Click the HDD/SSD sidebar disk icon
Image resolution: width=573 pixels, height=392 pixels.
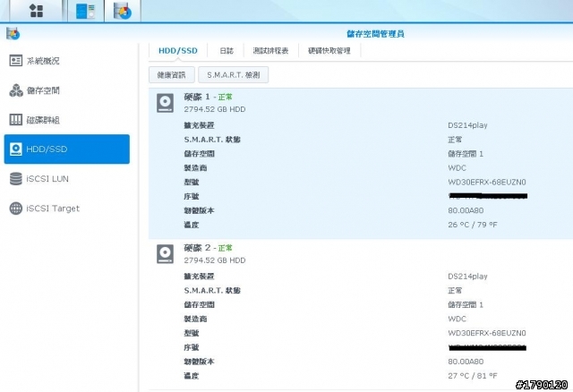pyautogui.click(x=16, y=149)
